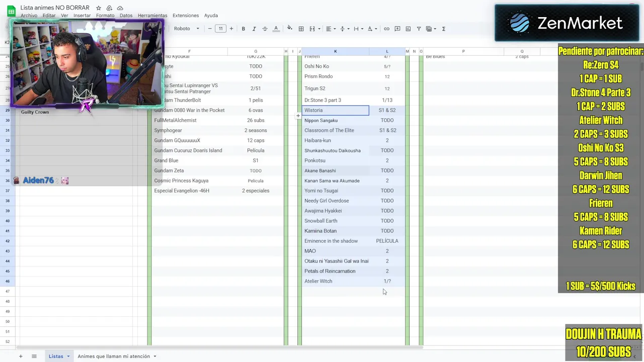Open the Herramientas menu
The image size is (644, 362).
tap(152, 16)
